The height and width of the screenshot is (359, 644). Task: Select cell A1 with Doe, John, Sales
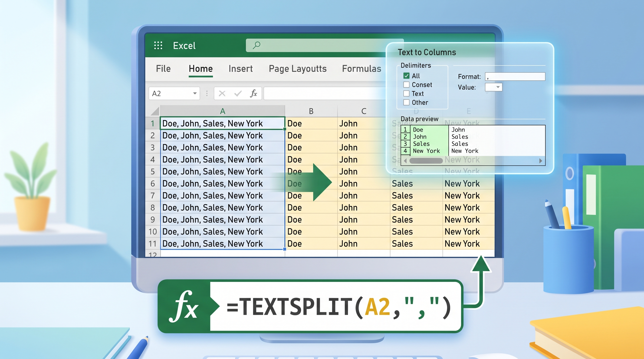click(x=223, y=123)
